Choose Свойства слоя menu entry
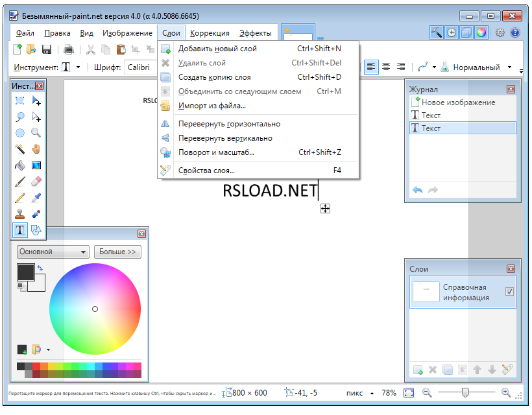This screenshot has width=532, height=415. pos(258,170)
